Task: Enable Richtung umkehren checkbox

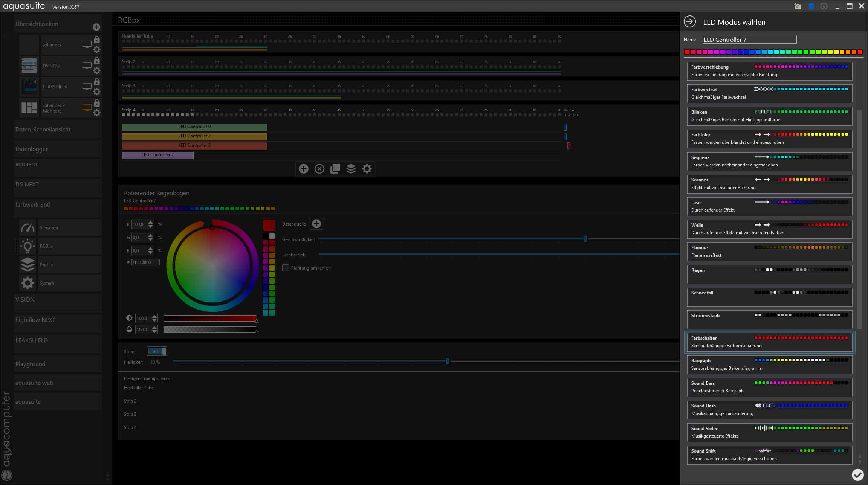Action: [286, 268]
